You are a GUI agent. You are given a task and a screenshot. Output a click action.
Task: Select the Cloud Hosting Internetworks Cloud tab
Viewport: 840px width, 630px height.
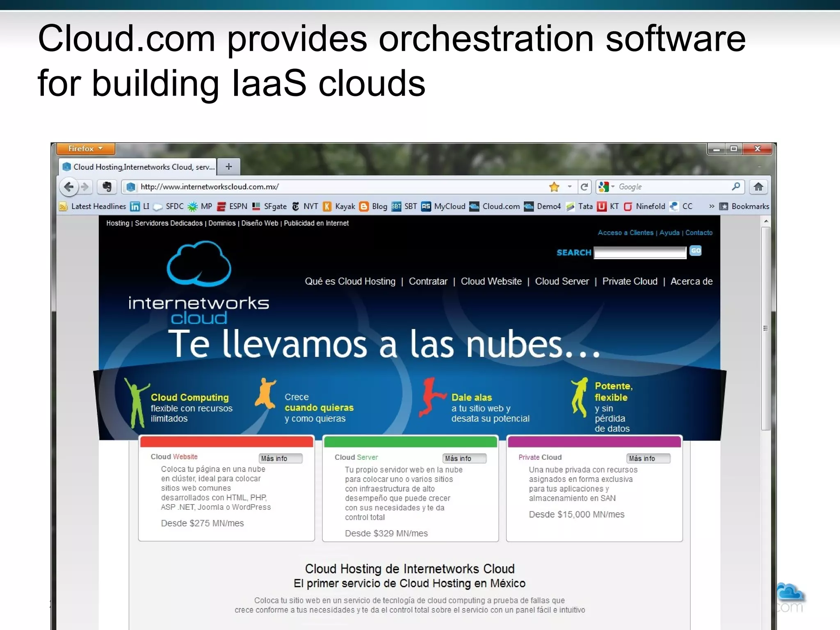(x=137, y=167)
